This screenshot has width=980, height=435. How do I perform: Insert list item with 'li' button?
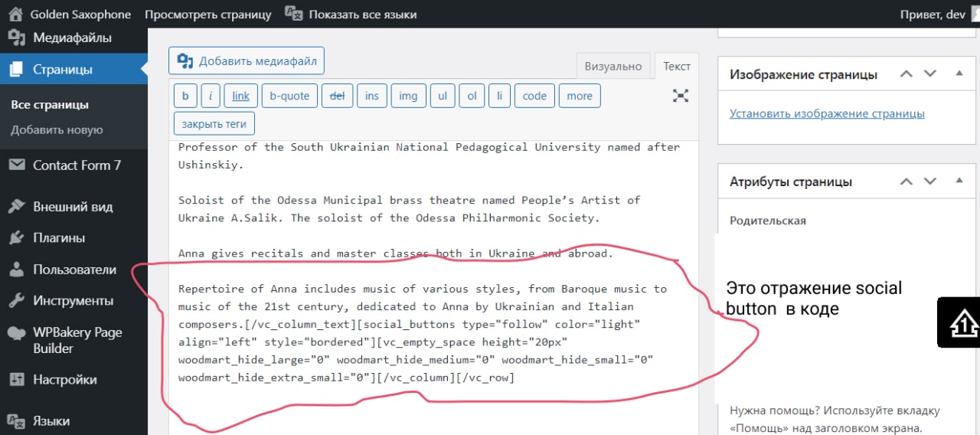pyautogui.click(x=499, y=96)
